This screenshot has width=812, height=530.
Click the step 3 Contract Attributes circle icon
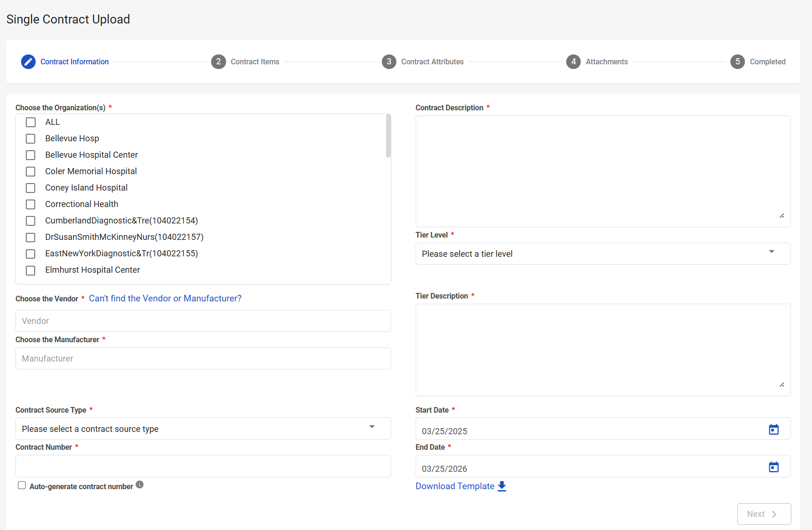pos(389,62)
